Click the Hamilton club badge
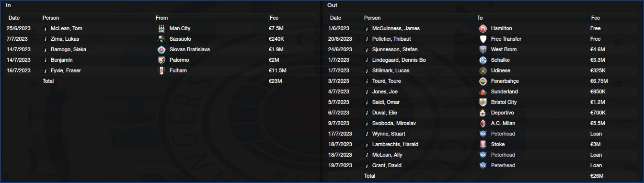Image resolution: width=644 pixels, height=183 pixels. click(483, 28)
